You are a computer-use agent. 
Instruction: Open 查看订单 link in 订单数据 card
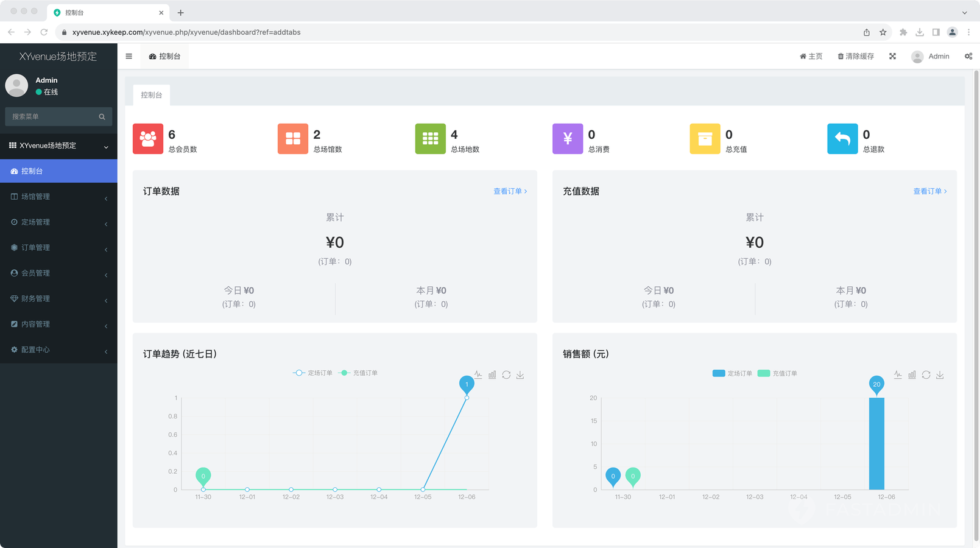[510, 191]
